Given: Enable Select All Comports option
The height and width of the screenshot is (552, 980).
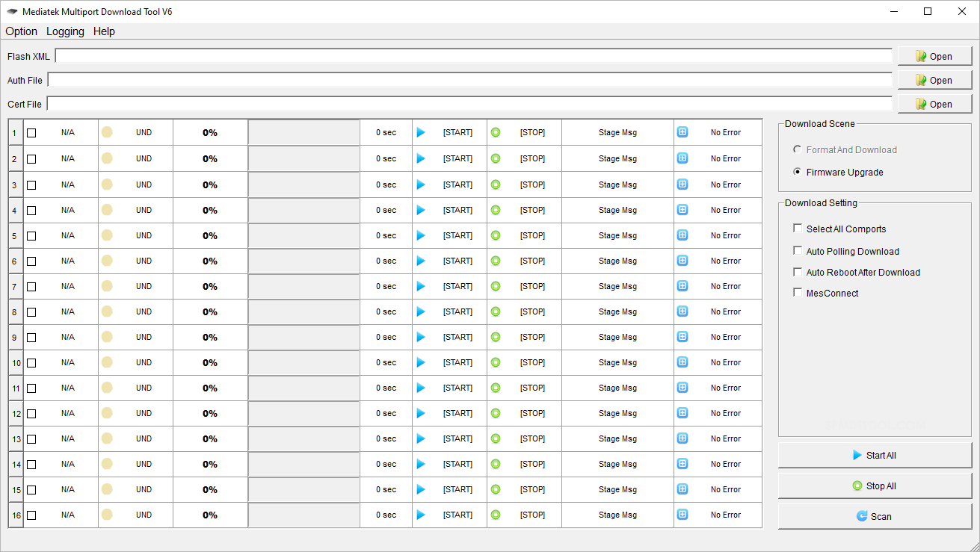Looking at the screenshot, I should 798,229.
